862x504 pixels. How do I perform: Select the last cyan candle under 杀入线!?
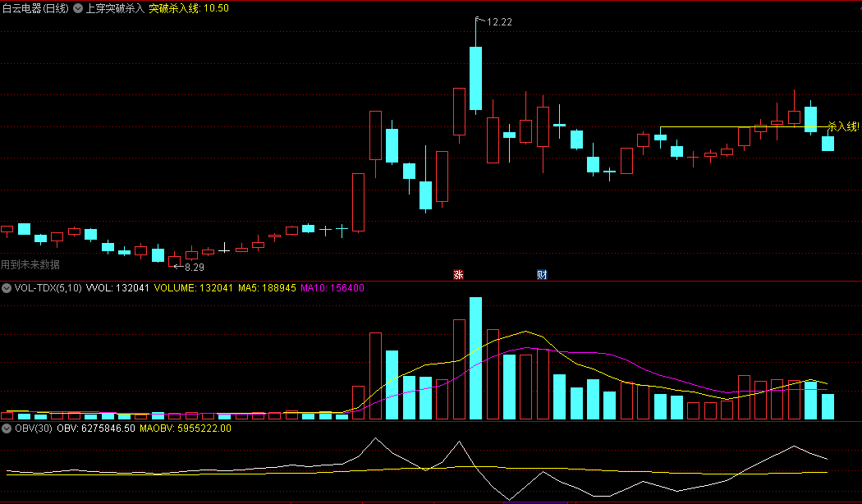(x=828, y=144)
